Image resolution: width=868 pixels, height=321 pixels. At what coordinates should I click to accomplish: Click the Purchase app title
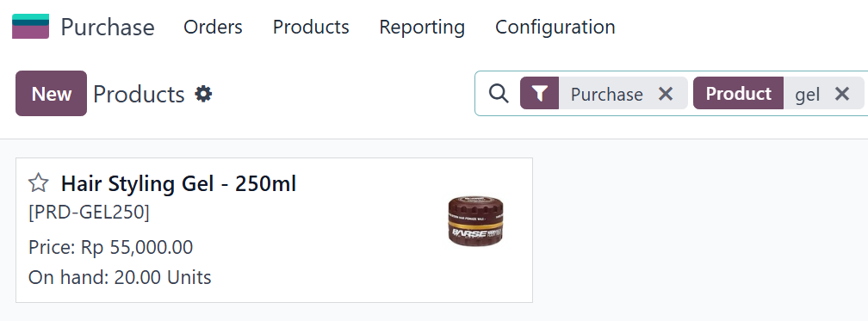click(108, 27)
